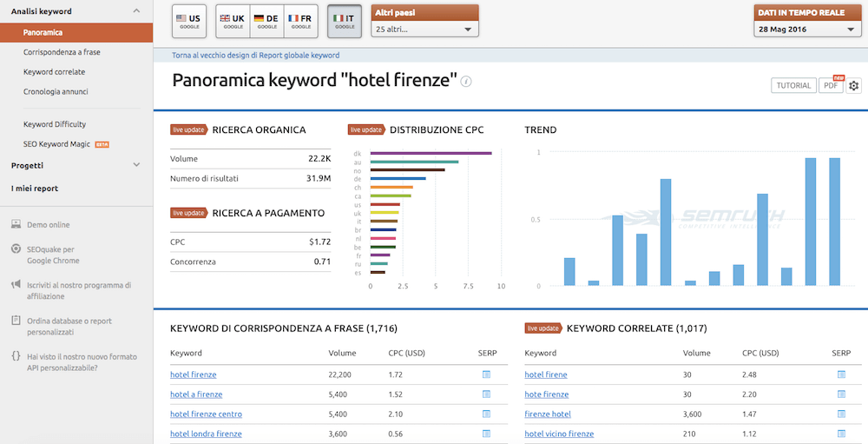Click Concorrenza value 0.71

pos(322,262)
